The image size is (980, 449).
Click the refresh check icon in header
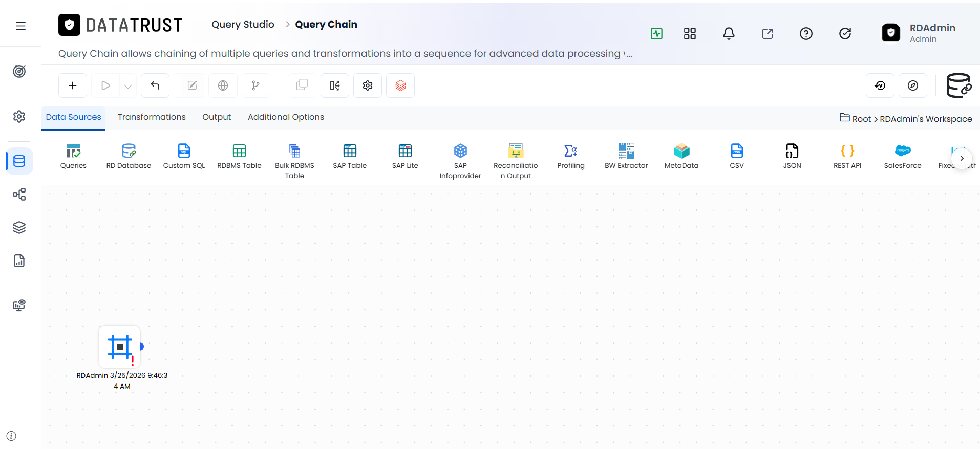click(x=845, y=34)
